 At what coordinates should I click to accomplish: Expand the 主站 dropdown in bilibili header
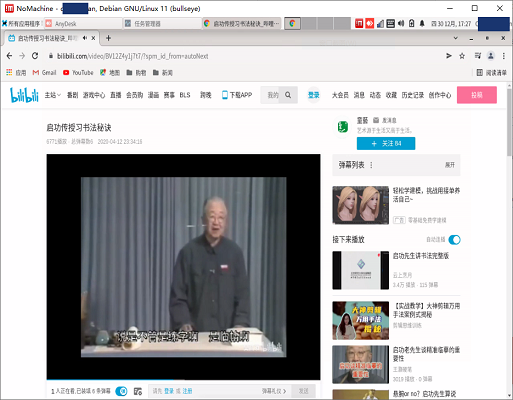tap(53, 95)
